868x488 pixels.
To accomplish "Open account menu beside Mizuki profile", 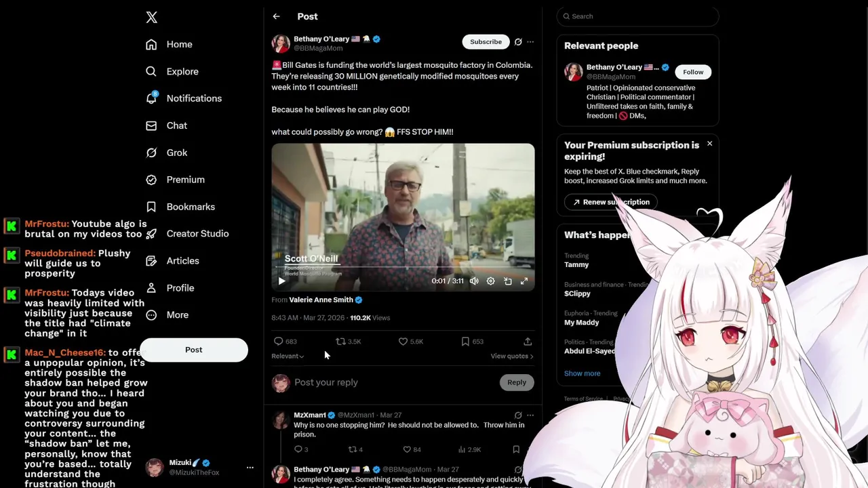I will 250,468.
